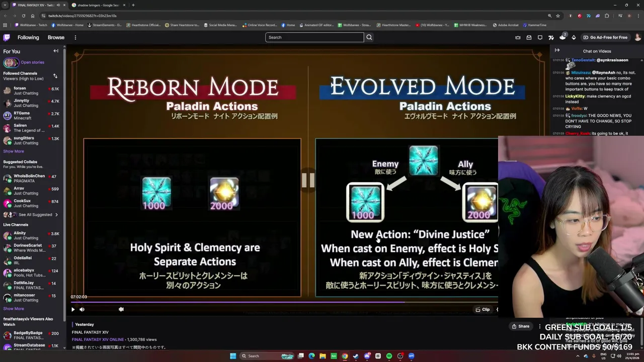The width and height of the screenshot is (644, 362).
Task: Expand Show More under Live Channels
Action: click(x=14, y=309)
